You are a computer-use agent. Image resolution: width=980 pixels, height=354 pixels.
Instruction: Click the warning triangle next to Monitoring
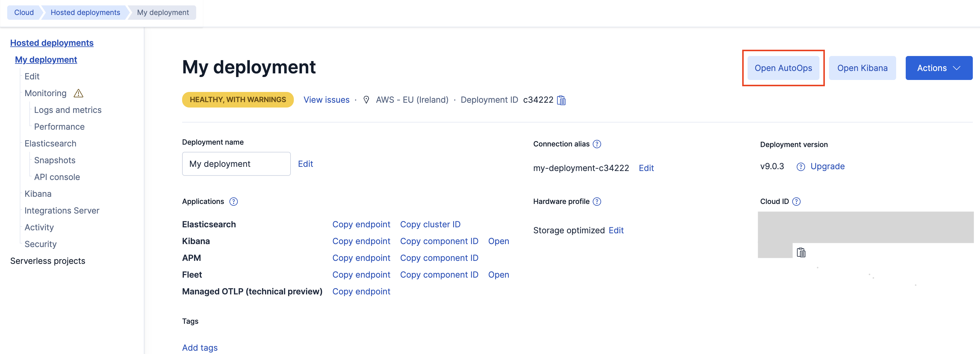[78, 93]
